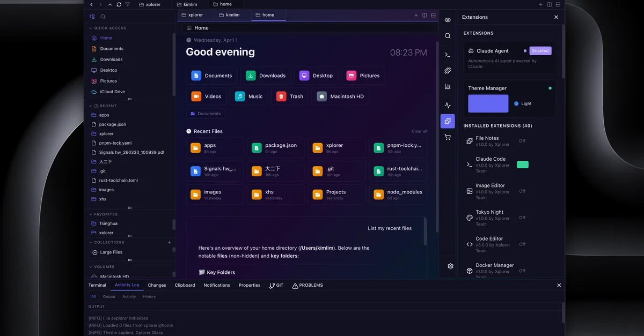Open the GIT tab in bottom panel

[276, 285]
